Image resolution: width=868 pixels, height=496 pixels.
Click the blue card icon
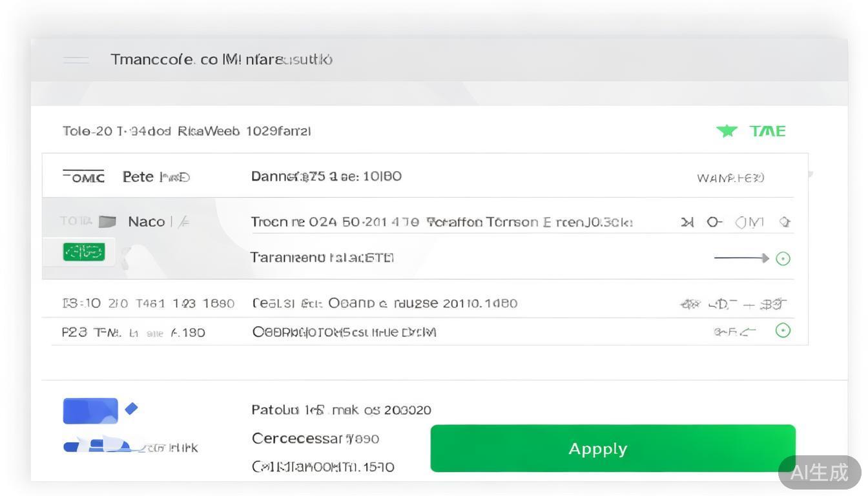[x=90, y=411]
